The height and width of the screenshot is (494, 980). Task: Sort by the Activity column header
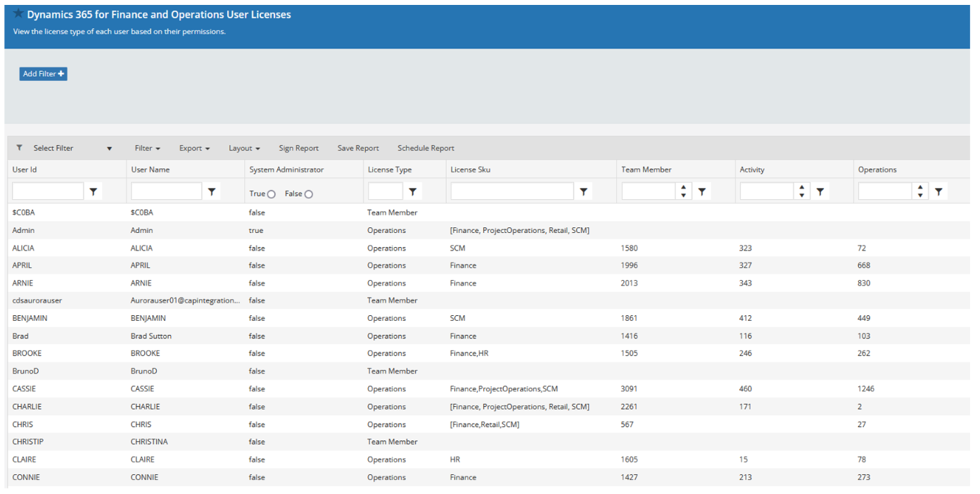click(x=751, y=170)
